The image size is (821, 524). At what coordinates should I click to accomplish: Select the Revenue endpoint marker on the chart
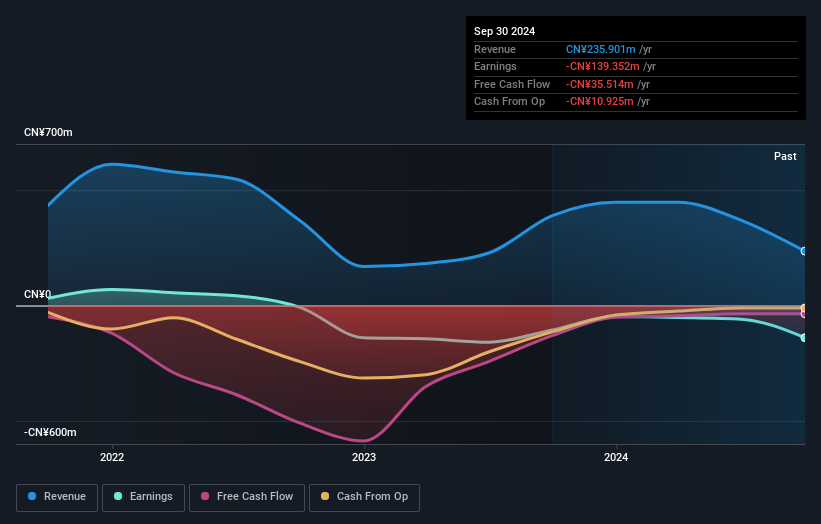804,251
